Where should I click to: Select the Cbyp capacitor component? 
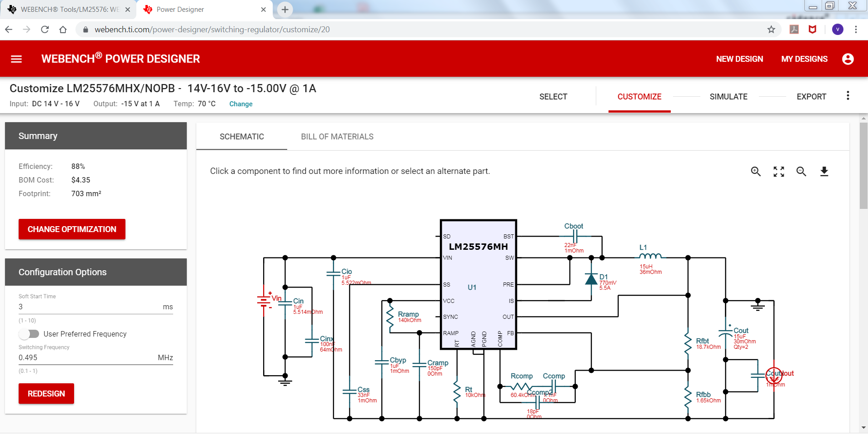(x=382, y=362)
